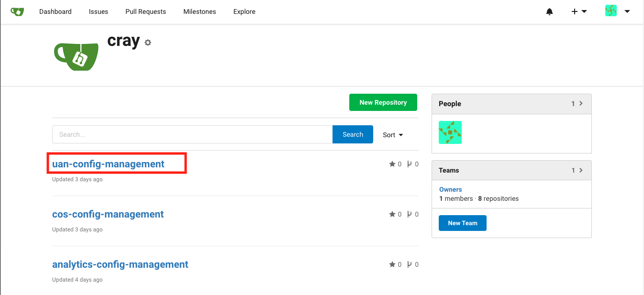Click the New Repository button
This screenshot has width=644, height=295.
point(383,102)
